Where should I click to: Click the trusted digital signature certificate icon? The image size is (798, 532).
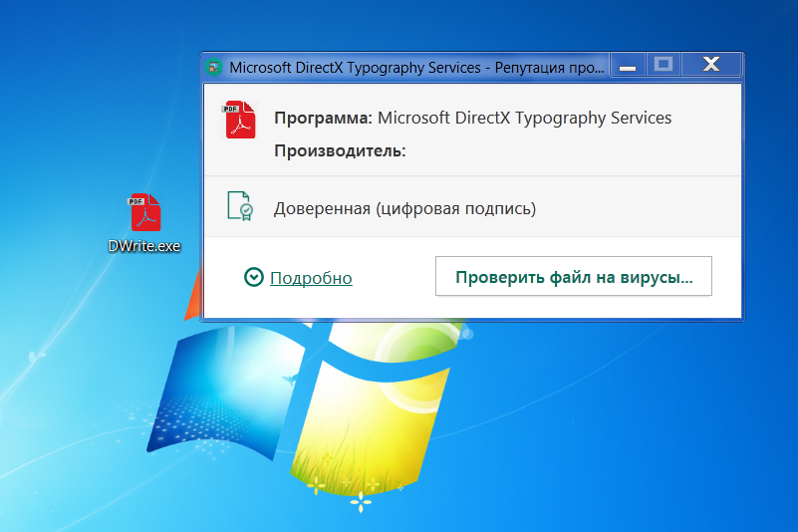[x=240, y=206]
